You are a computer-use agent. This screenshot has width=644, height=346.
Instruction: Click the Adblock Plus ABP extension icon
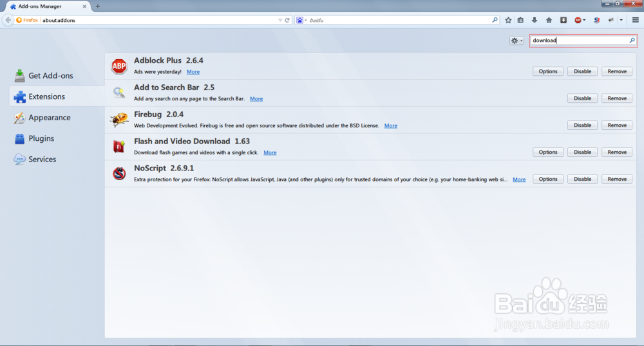pyautogui.click(x=119, y=66)
